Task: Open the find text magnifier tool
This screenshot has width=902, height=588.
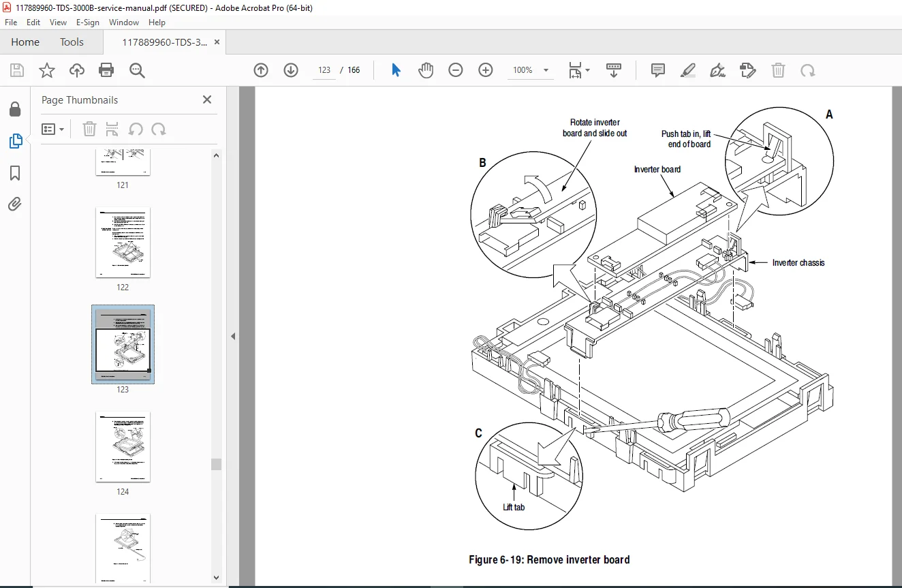Action: pos(137,70)
